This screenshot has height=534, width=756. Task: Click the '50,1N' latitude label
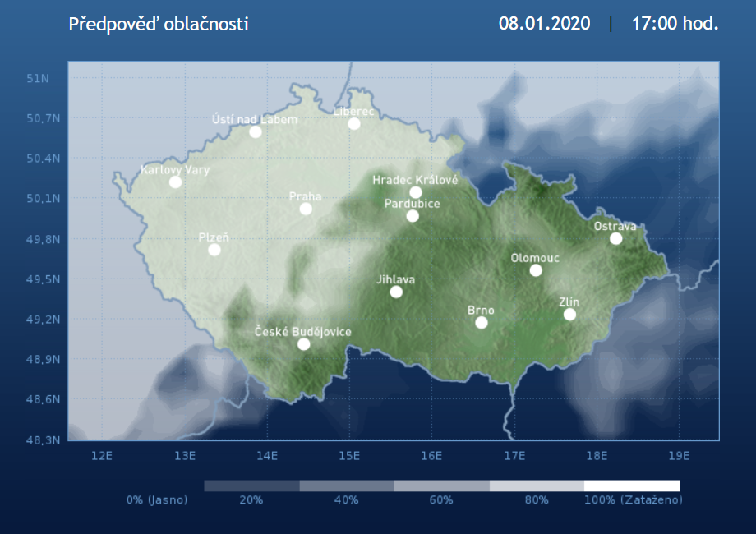click(44, 198)
